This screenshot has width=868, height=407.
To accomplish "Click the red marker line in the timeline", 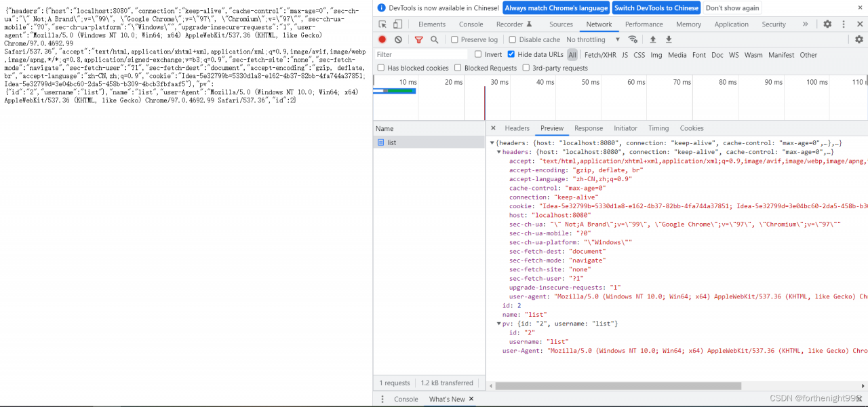I will coord(484,102).
